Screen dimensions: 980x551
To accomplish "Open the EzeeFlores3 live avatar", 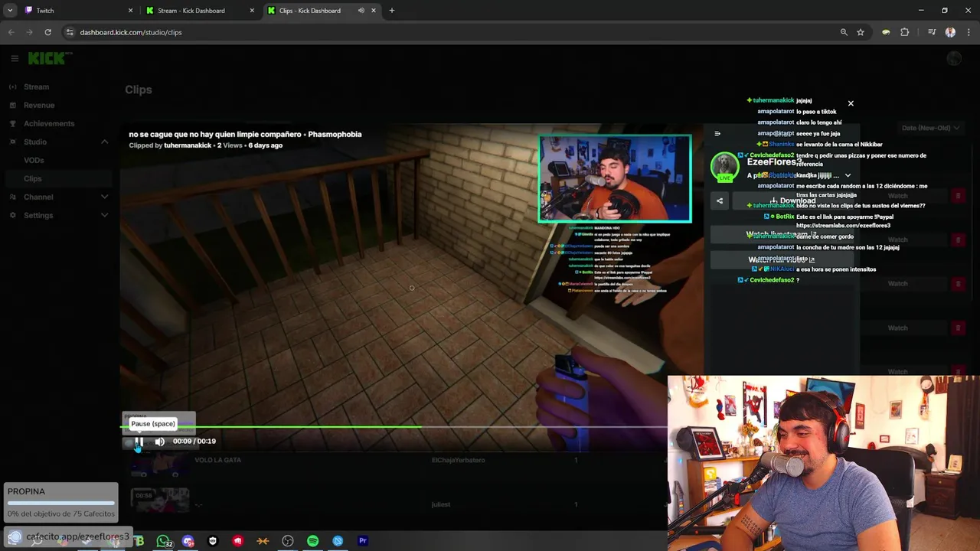I will 724,168.
